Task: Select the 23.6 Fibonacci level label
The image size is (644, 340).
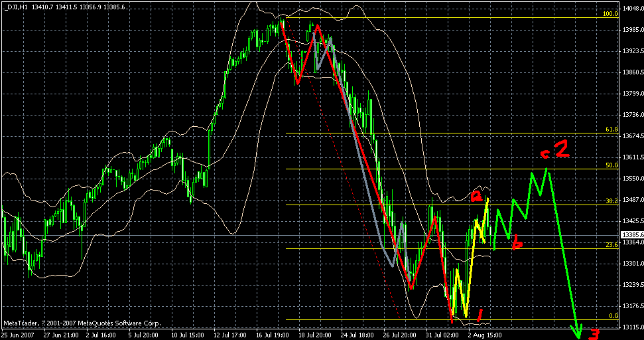Action: [x=612, y=245]
